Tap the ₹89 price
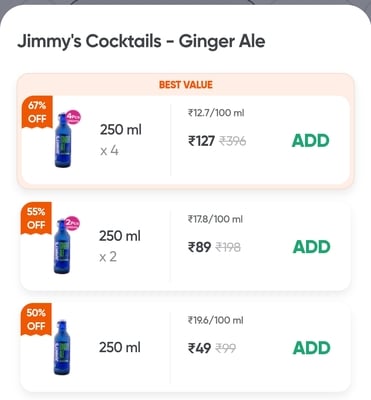Screen dimensions: 371x400 coord(199,247)
